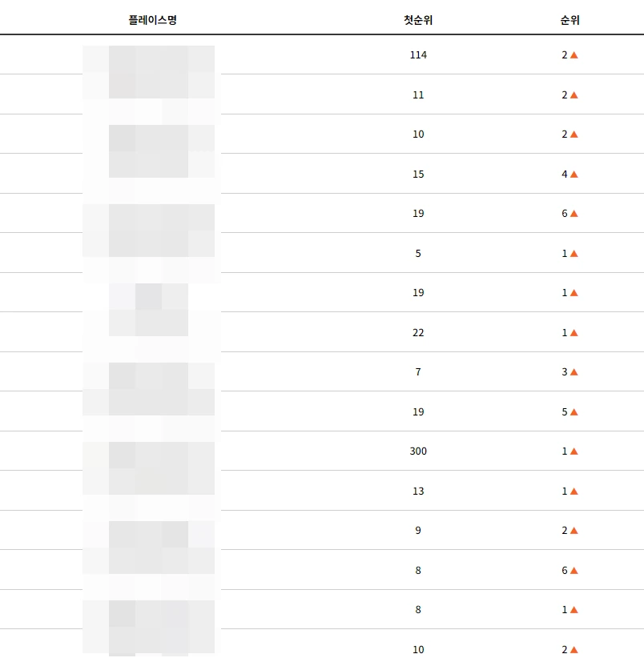This screenshot has width=644, height=658.
Task: Select the blurred place name in the first-rank 7 row
Action: point(149,372)
